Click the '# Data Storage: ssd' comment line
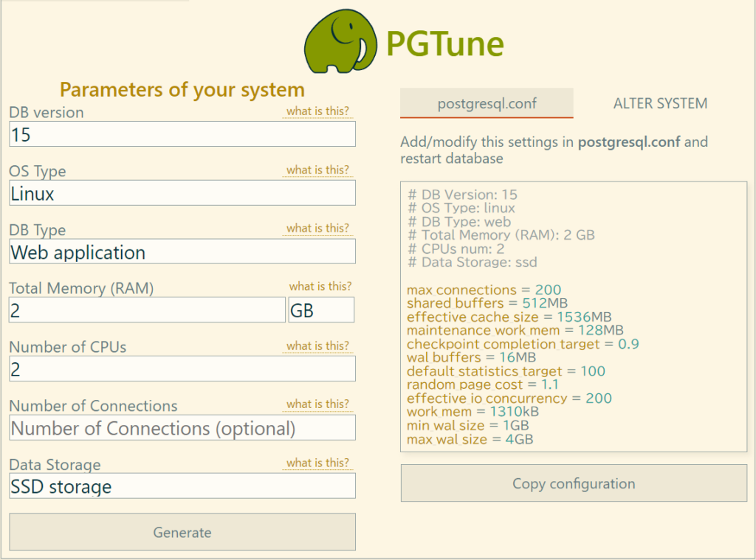The width and height of the screenshot is (756, 560). [x=472, y=262]
